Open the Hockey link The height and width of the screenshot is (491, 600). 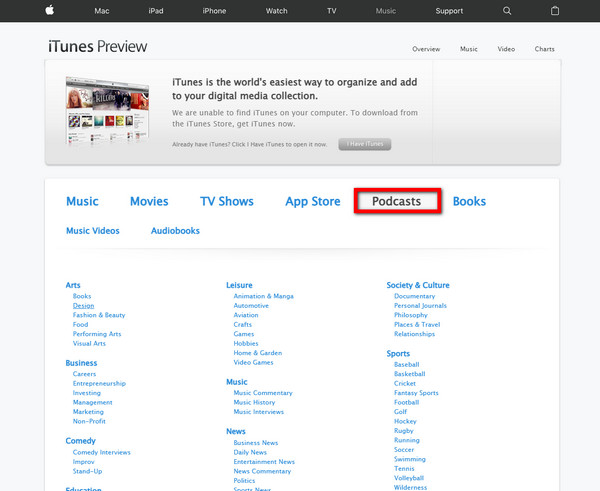pos(405,421)
